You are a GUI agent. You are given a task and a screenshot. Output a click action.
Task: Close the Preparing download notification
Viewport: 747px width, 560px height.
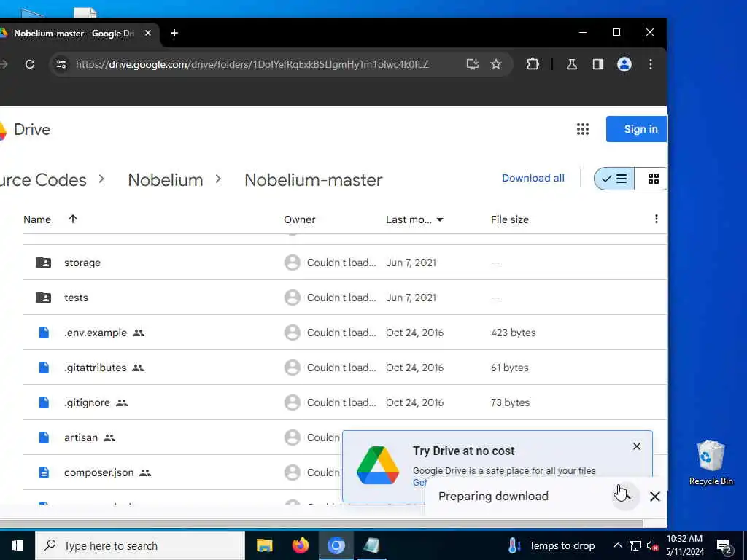[654, 496]
